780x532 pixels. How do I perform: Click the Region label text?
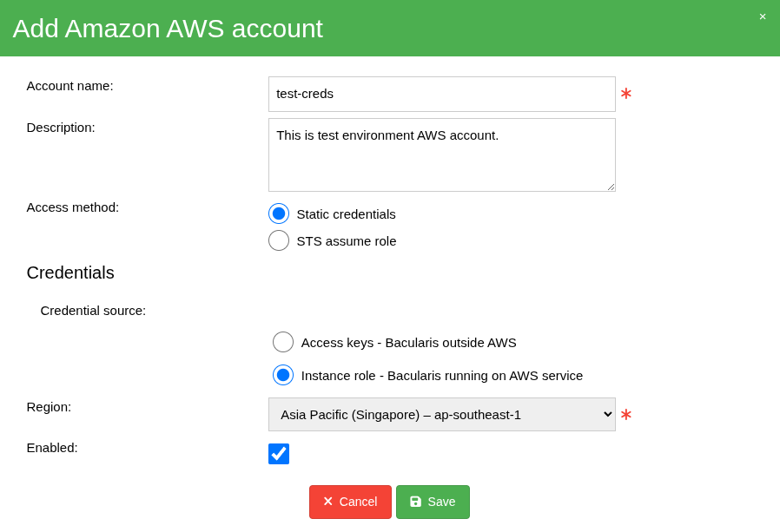(x=49, y=407)
